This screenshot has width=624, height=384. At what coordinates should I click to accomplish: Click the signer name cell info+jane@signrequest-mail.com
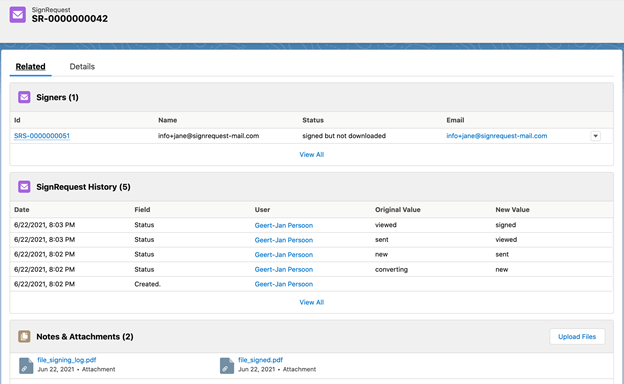[209, 136]
